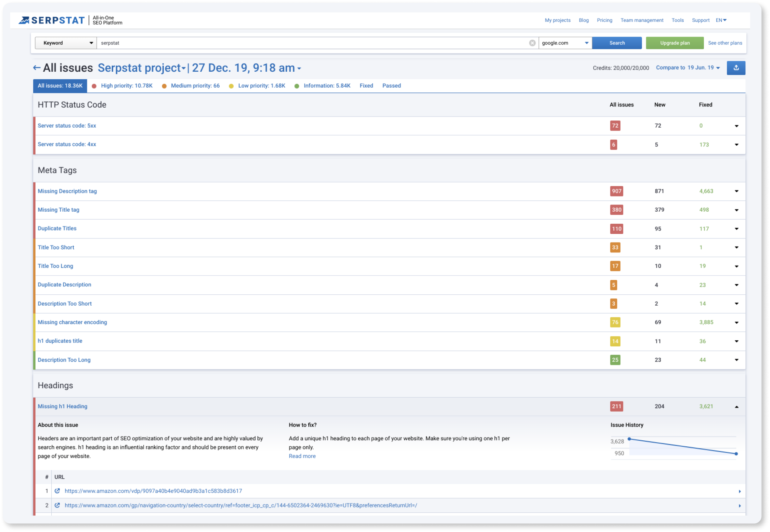Open My projects in top navigation

coord(557,20)
